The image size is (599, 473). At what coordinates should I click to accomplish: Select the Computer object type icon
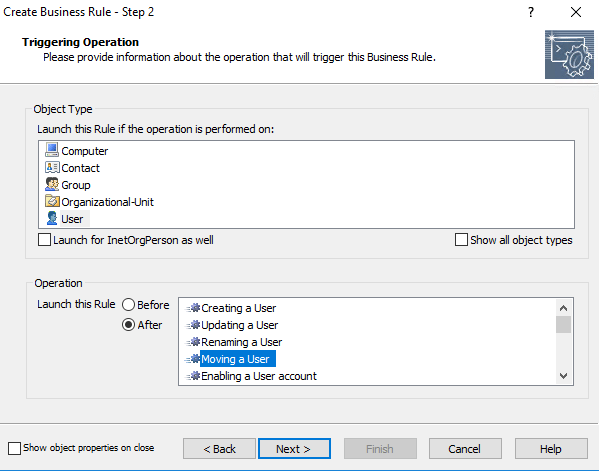pyautogui.click(x=52, y=150)
